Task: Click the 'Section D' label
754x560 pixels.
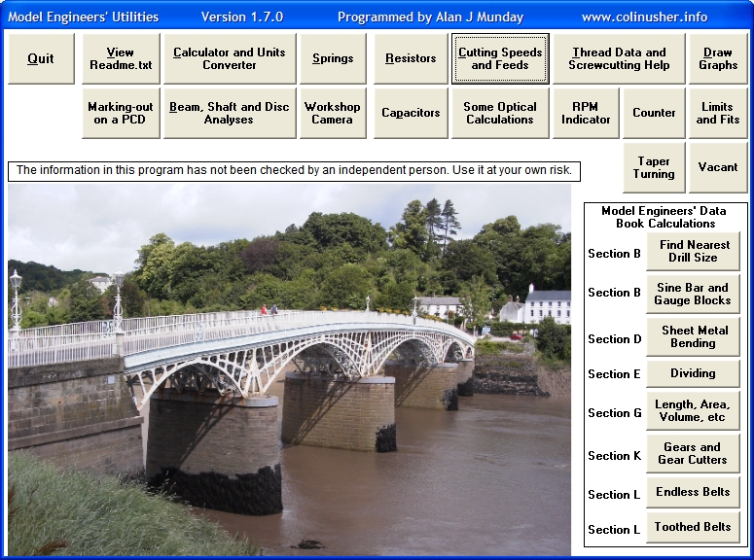Action: (615, 339)
